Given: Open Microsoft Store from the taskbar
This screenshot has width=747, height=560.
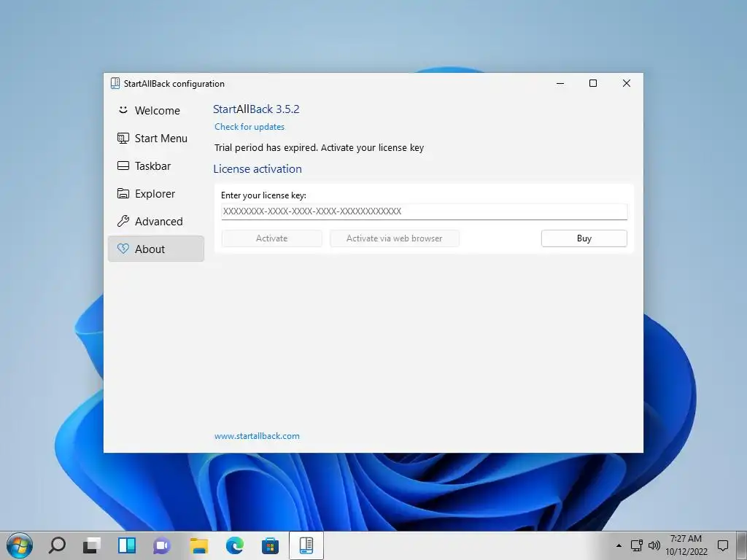Looking at the screenshot, I should coord(270,545).
